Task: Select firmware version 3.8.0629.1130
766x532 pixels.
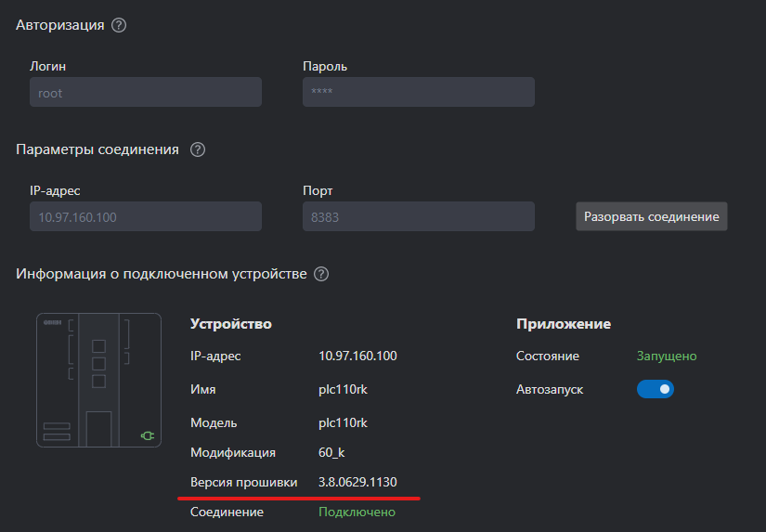Action: (x=357, y=482)
